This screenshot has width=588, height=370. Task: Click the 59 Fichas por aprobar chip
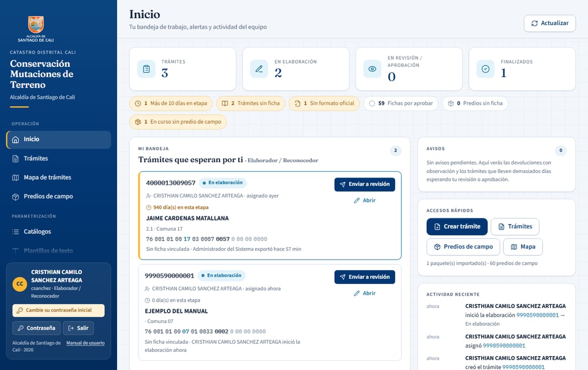[401, 104]
